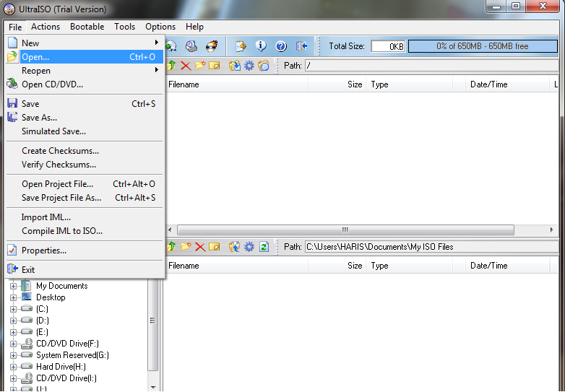Open Properties... from the File menu
565x392 pixels.
85,251
